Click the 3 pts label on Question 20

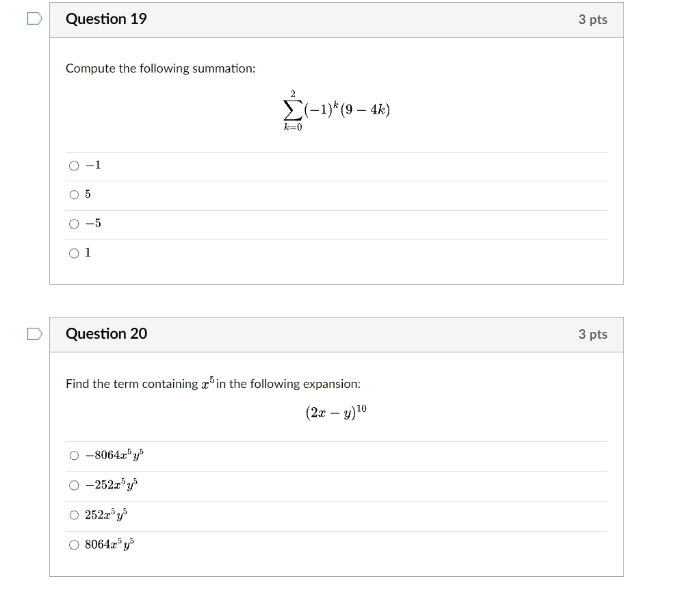(x=593, y=334)
